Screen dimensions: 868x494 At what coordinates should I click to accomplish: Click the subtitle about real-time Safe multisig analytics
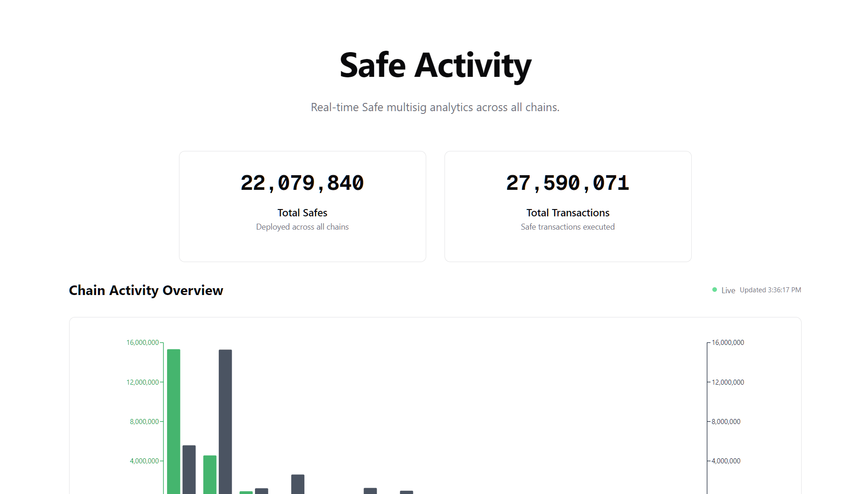click(434, 107)
